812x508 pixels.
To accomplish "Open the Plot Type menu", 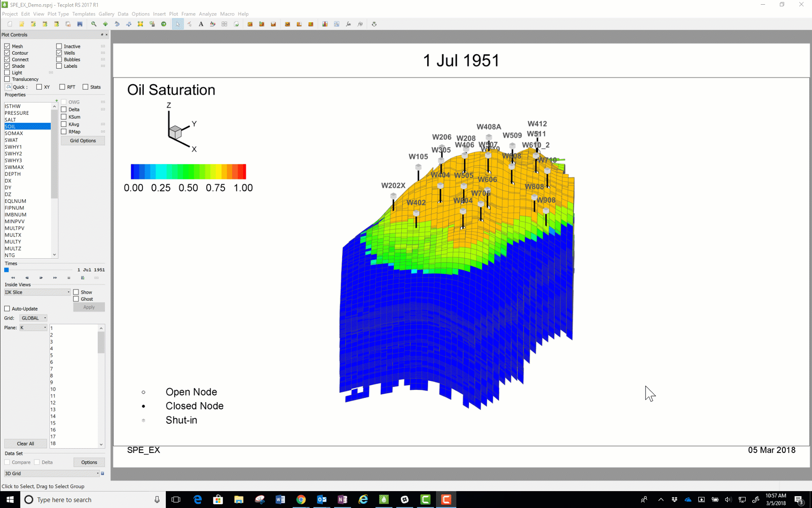I will pos(58,14).
